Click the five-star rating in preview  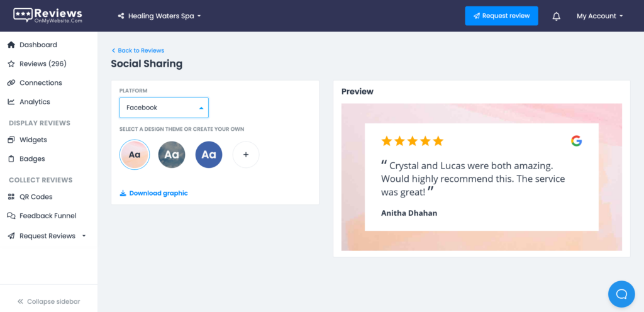(x=413, y=142)
